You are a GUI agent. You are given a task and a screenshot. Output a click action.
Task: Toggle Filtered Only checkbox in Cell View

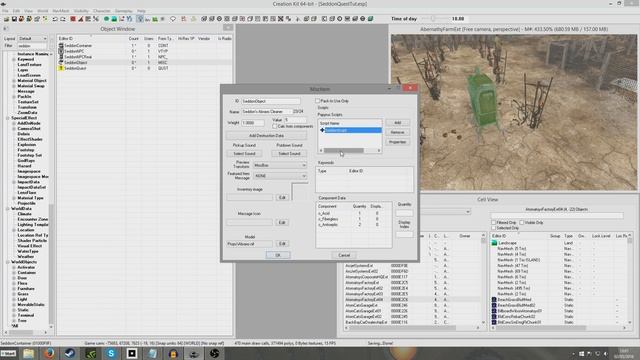click(494, 223)
